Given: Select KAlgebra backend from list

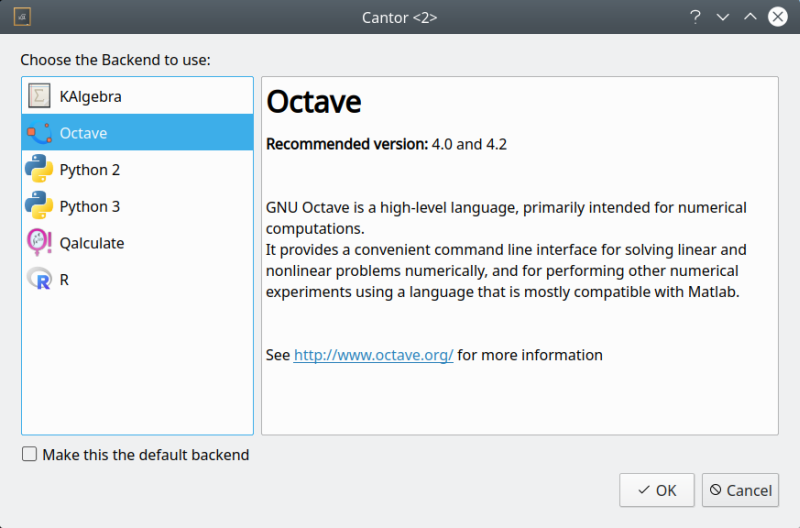Looking at the screenshot, I should [x=90, y=97].
